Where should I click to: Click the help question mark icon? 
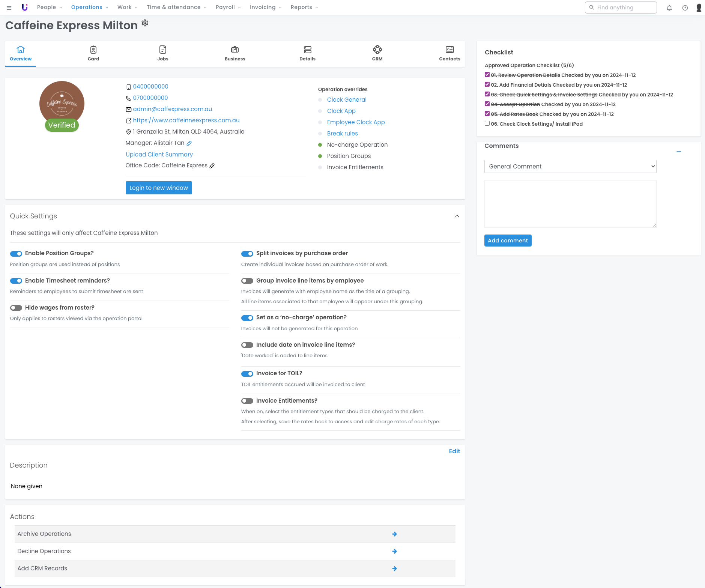point(685,8)
